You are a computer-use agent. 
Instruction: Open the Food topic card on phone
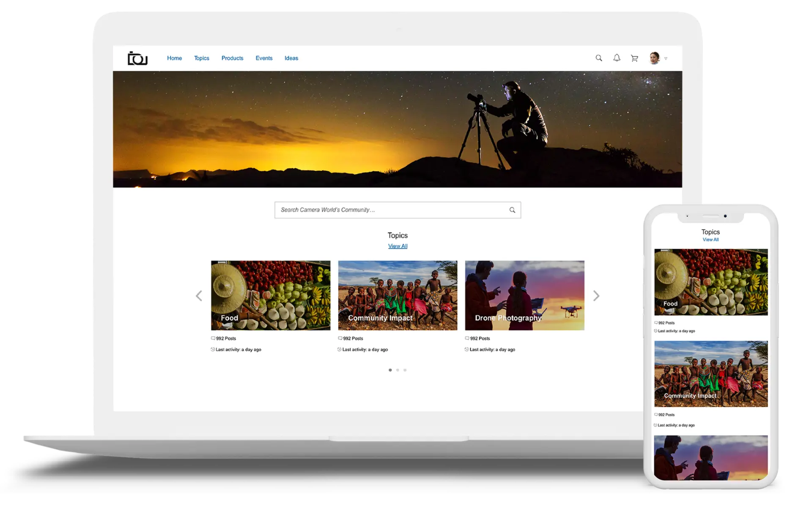pos(711,282)
